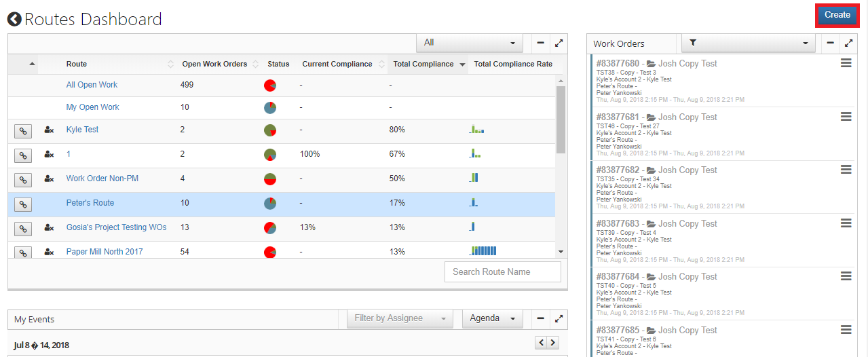The height and width of the screenshot is (357, 868).
Task: Click the back arrow beside Routes Dashboard
Action: 14,19
